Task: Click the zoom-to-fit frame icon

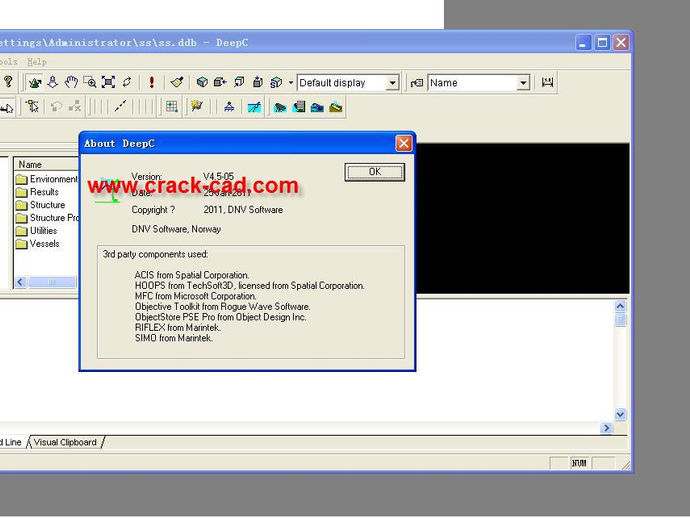Action: tap(108, 82)
